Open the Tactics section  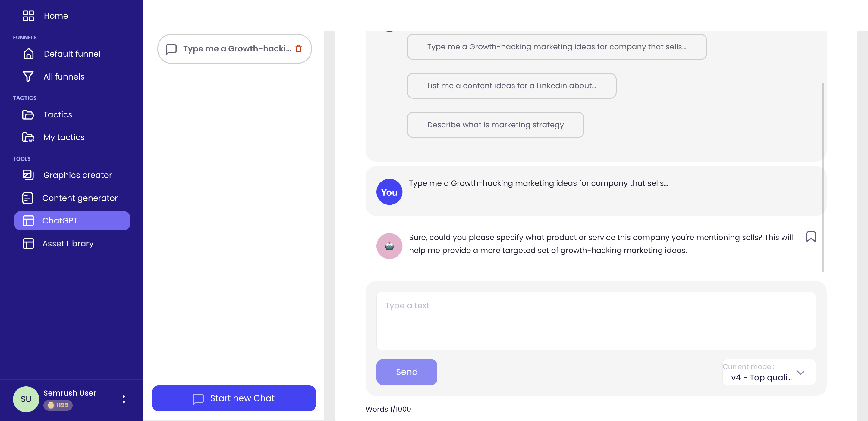pos(58,115)
